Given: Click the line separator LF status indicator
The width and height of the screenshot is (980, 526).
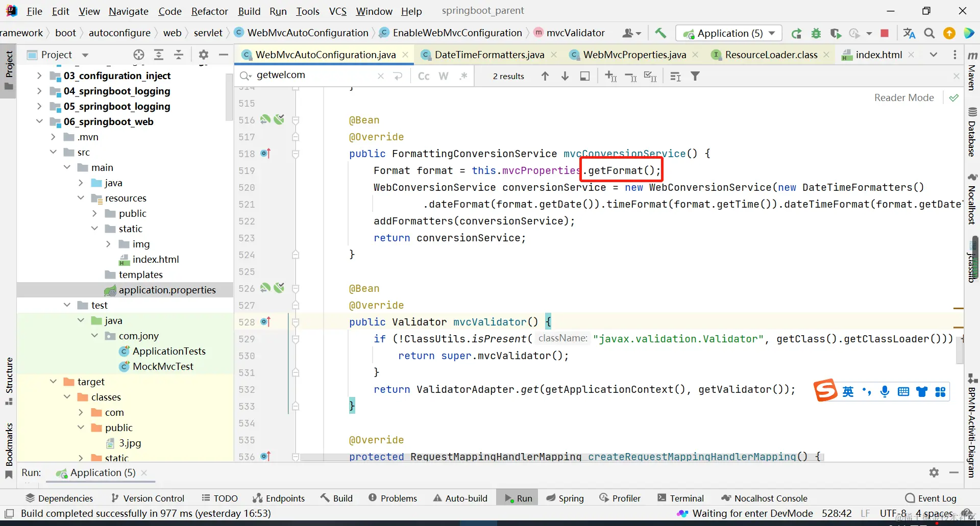Looking at the screenshot, I should coord(865,513).
